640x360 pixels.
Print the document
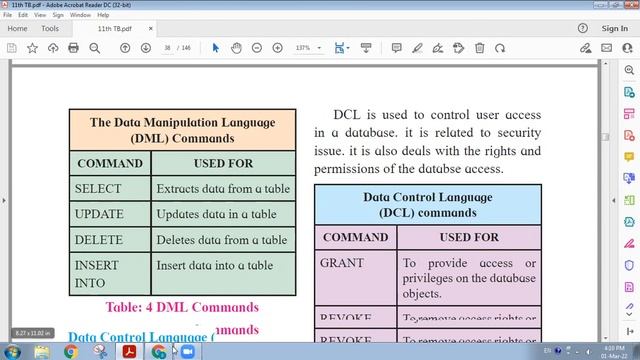click(x=73, y=48)
